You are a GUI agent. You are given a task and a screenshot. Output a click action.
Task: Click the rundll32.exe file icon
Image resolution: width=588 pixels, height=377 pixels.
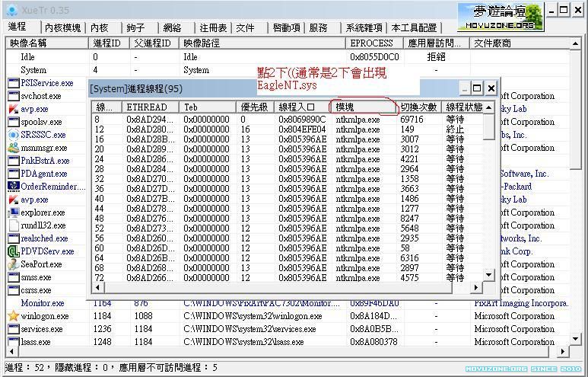click(13, 225)
